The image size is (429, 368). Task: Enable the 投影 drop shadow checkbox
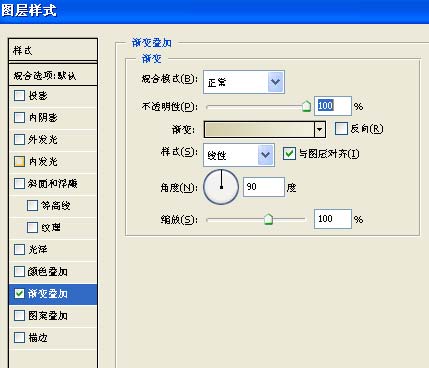19,96
